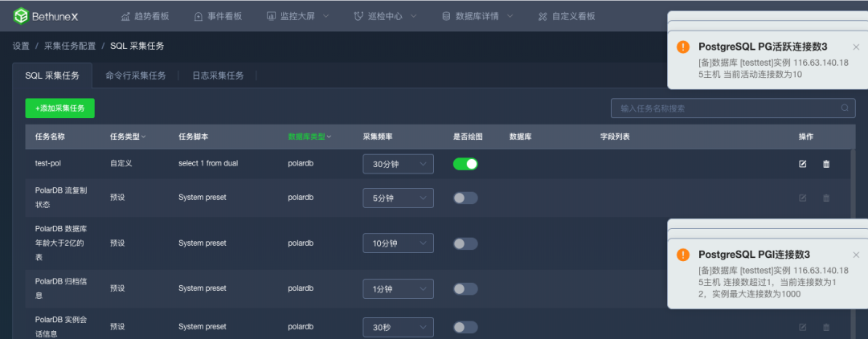Click 'select 1 from dual' script cell

(208, 164)
